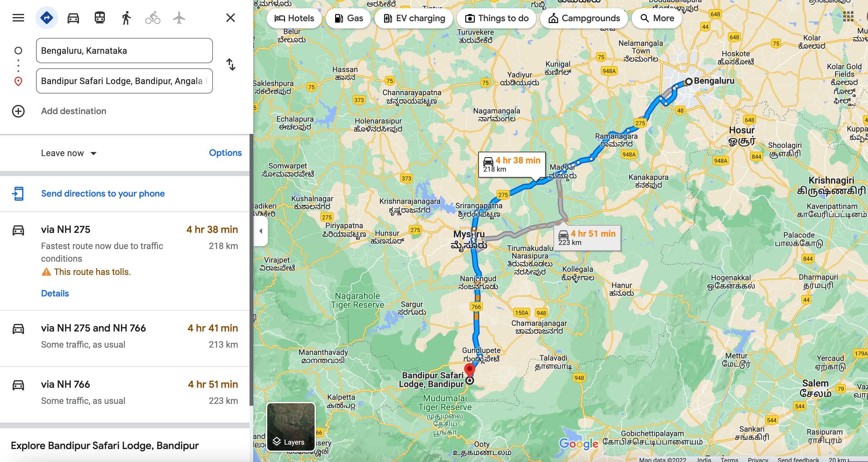Image resolution: width=868 pixels, height=462 pixels.
Task: Close the directions panel
Action: point(231,17)
